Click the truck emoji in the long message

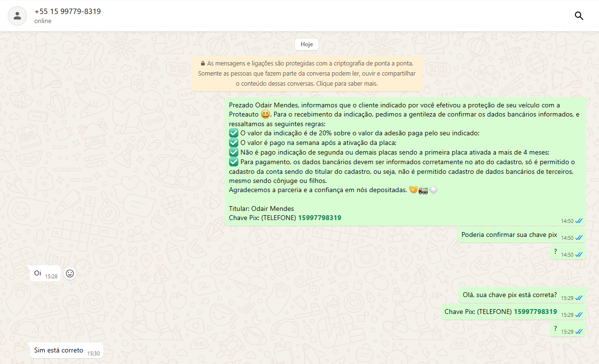[423, 190]
